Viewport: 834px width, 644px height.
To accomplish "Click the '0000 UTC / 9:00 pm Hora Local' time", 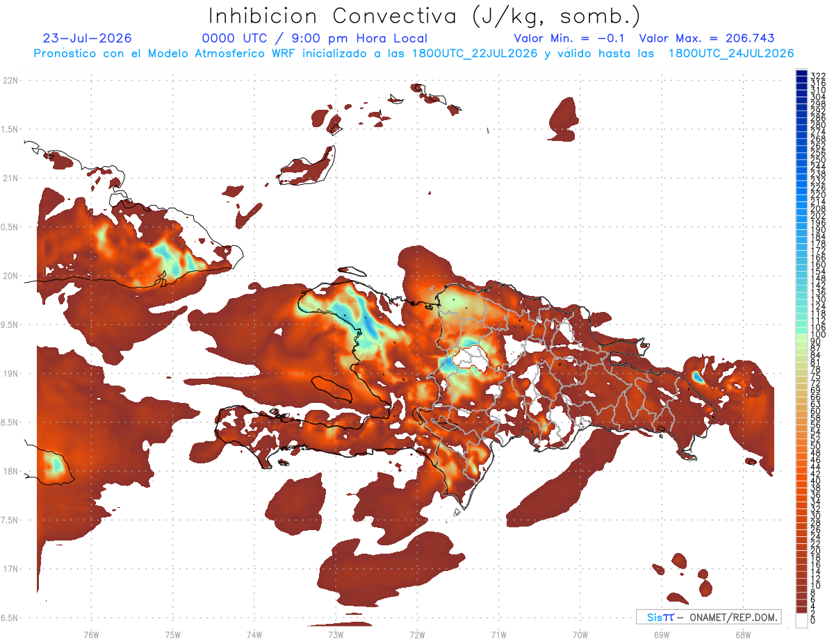I will (315, 39).
